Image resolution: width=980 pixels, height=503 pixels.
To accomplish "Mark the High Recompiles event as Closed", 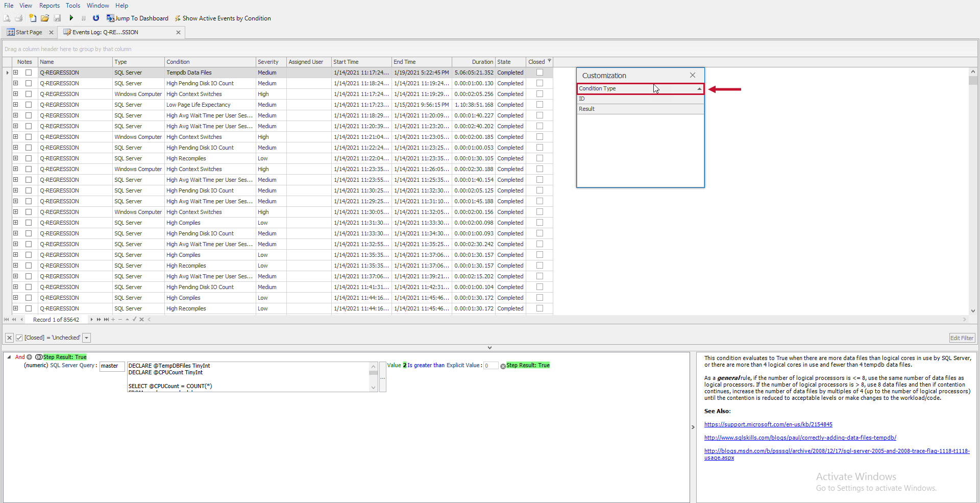I will [x=540, y=158].
